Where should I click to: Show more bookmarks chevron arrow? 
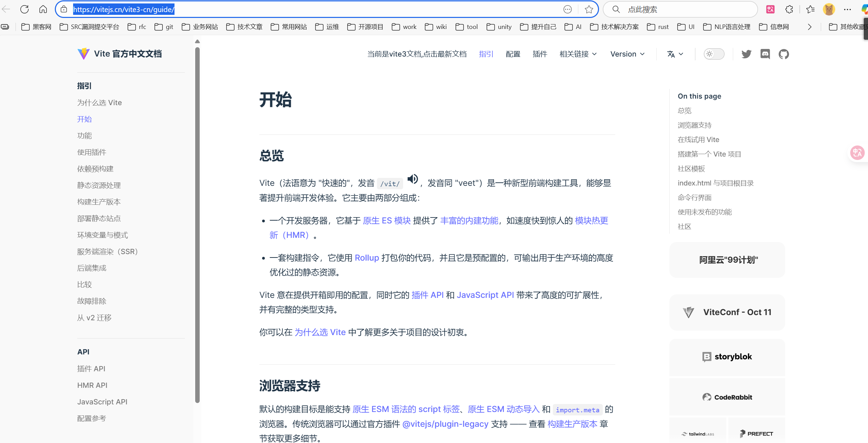809,27
